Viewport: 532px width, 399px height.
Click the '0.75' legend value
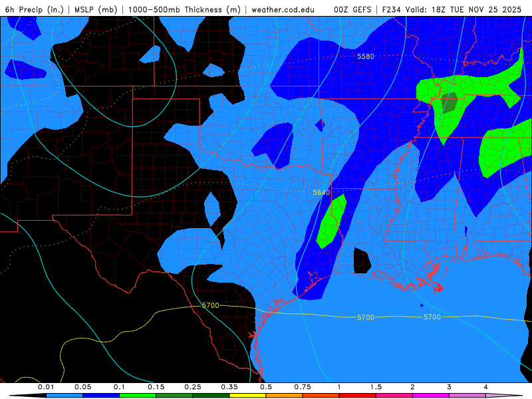click(303, 387)
